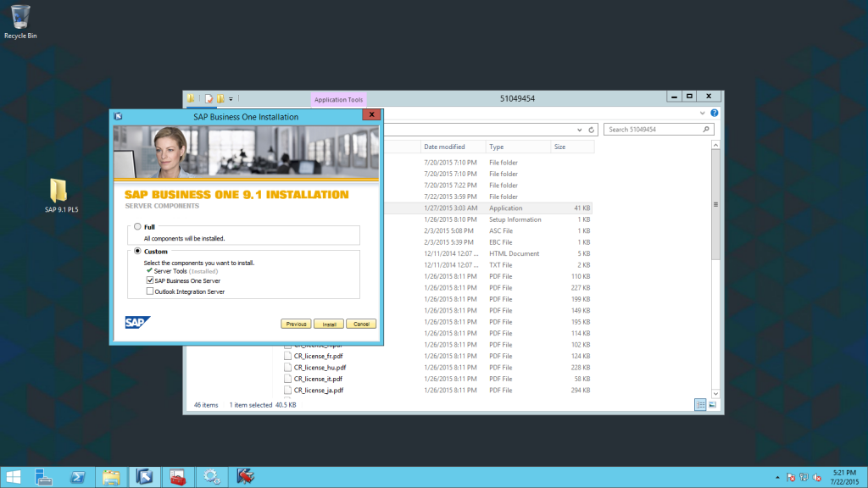
Task: Open File Explorer from the taskbar
Action: [x=111, y=477]
